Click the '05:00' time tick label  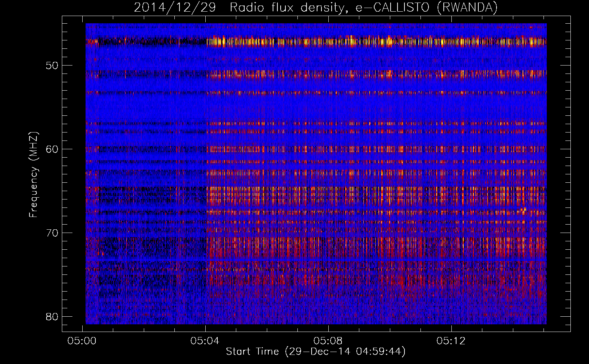82,341
